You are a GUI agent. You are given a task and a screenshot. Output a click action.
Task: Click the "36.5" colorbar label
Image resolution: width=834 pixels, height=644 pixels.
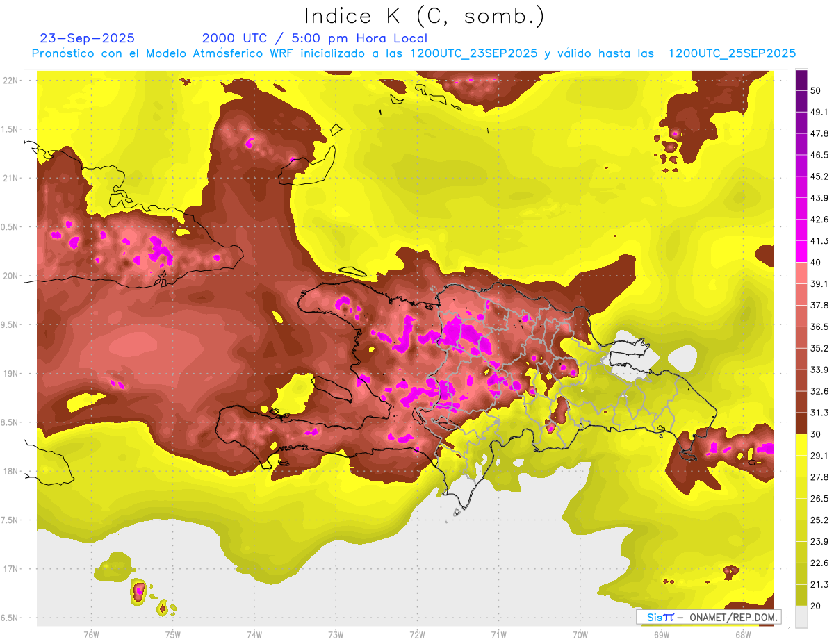(819, 327)
